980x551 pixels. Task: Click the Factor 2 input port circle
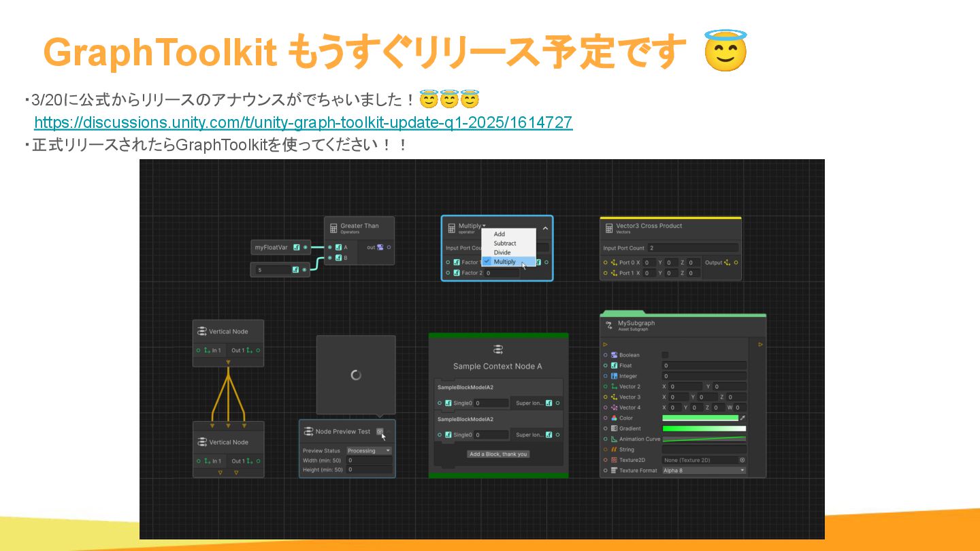(448, 273)
